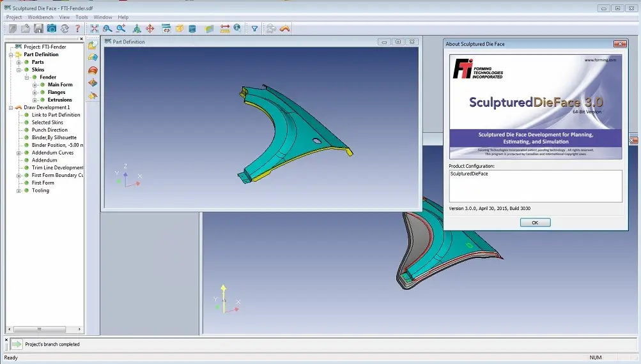Select Link to Part Definition item
Viewport: 641px width, 364px height.
click(56, 115)
